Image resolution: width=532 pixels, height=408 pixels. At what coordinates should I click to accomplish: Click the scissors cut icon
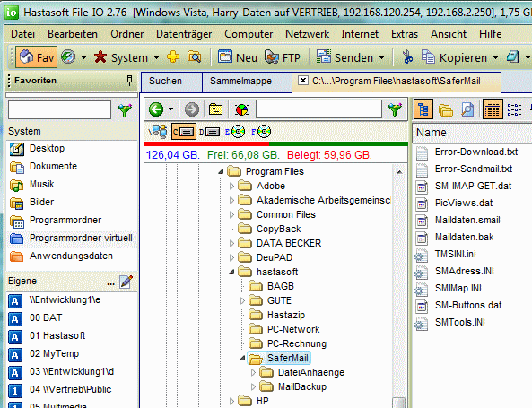tap(407, 57)
